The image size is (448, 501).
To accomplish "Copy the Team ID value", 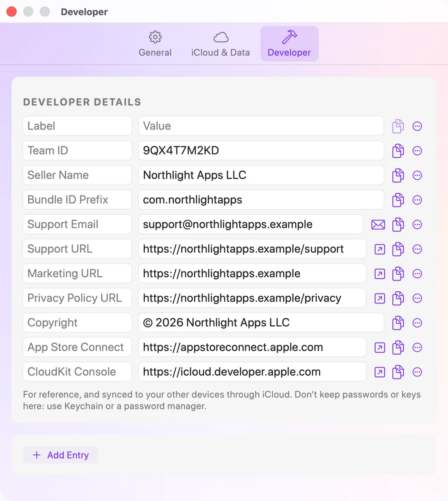I will (398, 151).
